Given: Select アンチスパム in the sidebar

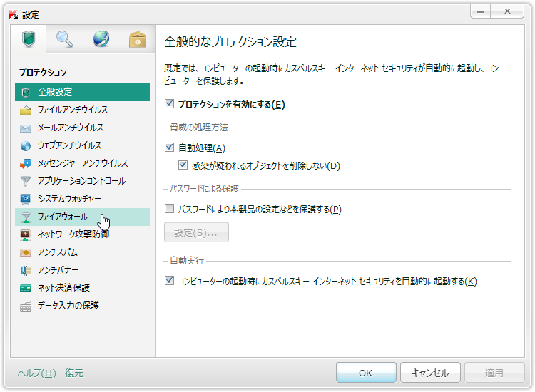Looking at the screenshot, I should click(82, 252).
